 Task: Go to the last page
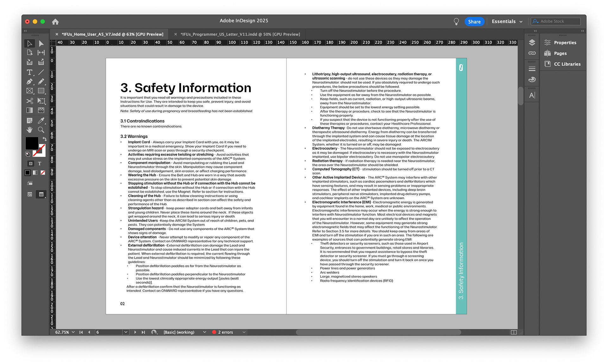click(x=143, y=332)
